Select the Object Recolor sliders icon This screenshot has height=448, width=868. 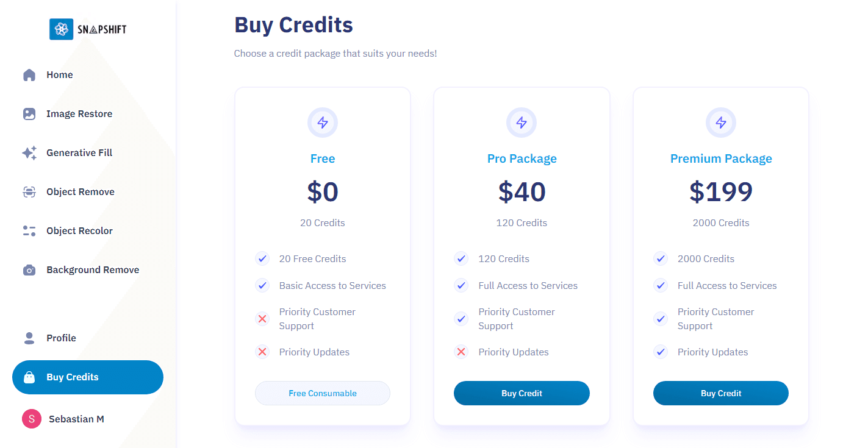(29, 231)
